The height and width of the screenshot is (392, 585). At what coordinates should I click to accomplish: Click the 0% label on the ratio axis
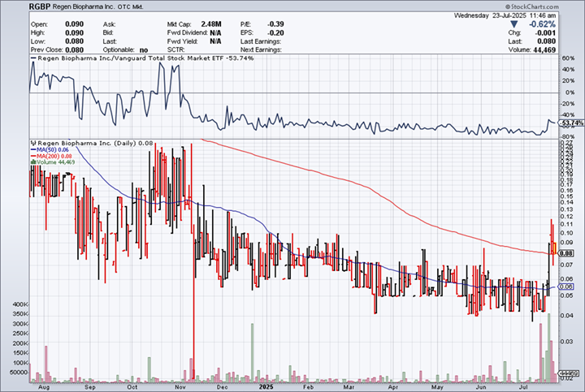570,93
